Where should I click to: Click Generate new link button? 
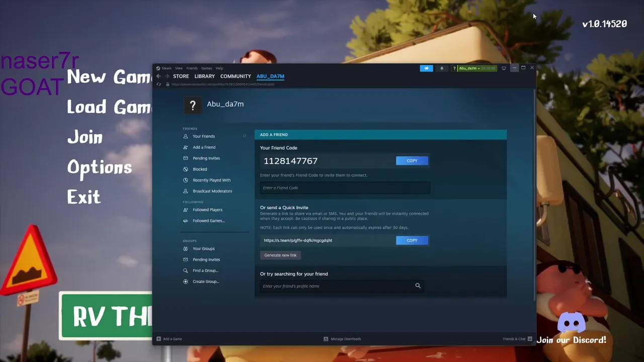[x=280, y=255]
